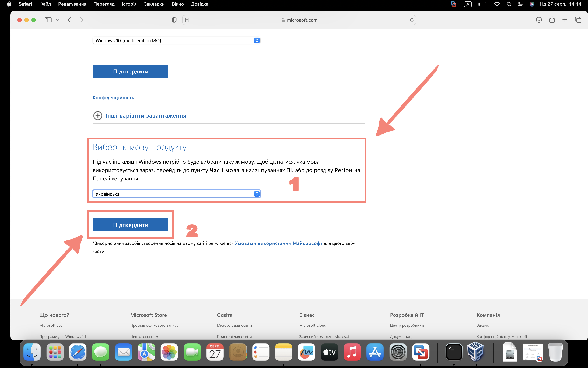Open a new tab with plus icon

pyautogui.click(x=565, y=20)
